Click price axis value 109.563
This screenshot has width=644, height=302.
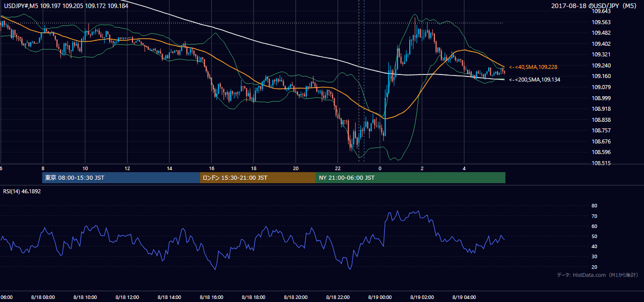[601, 22]
